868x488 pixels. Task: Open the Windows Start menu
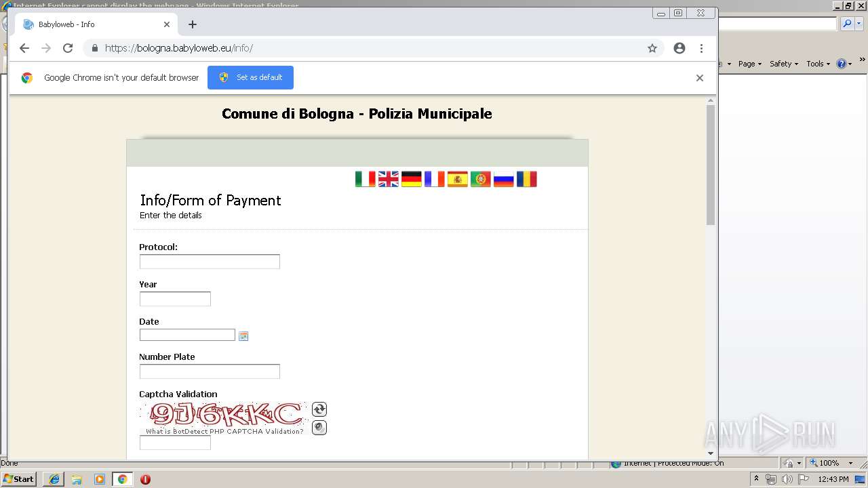[x=19, y=479]
